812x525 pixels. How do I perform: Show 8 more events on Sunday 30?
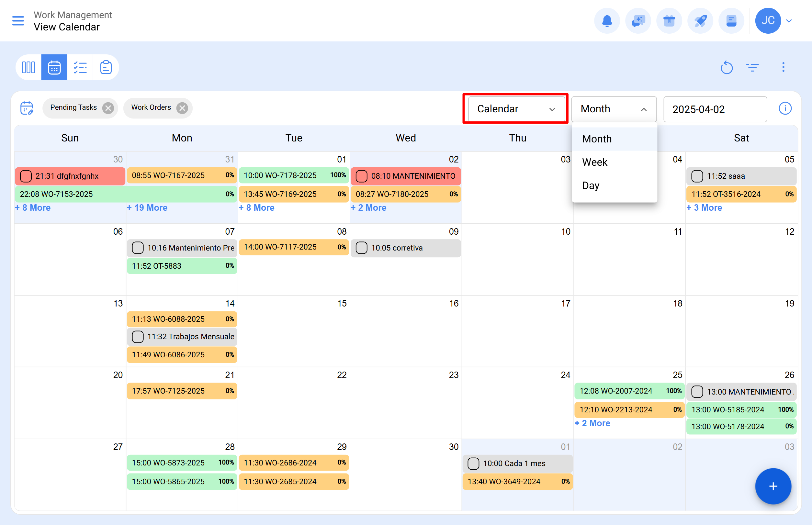[33, 207]
